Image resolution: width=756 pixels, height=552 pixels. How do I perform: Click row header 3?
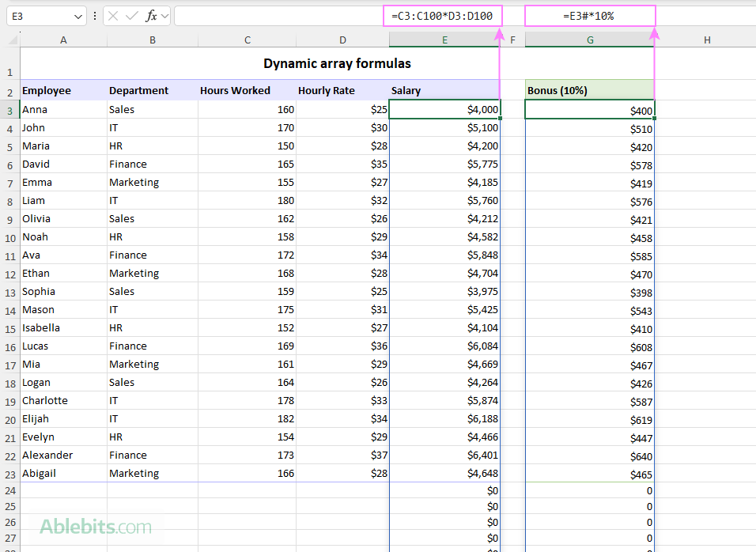[x=9, y=109]
